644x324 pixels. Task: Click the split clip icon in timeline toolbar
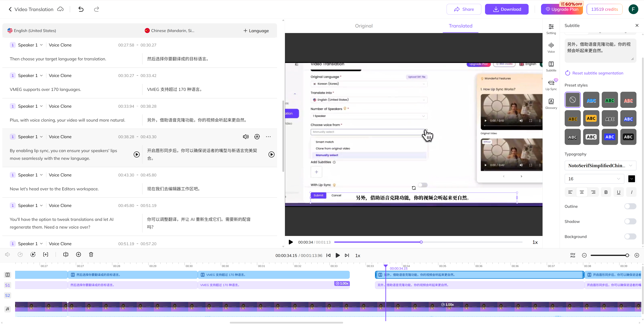(x=66, y=254)
